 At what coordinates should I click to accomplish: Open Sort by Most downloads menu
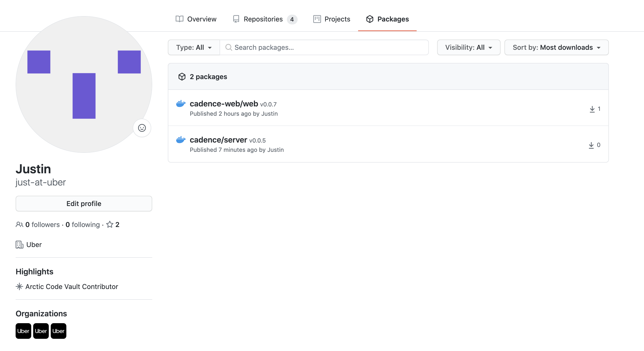556,47
